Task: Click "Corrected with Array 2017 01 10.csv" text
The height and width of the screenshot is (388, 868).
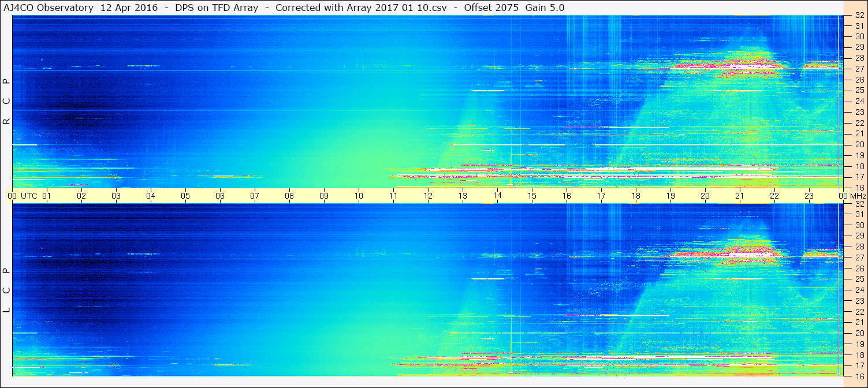Action: (361, 8)
